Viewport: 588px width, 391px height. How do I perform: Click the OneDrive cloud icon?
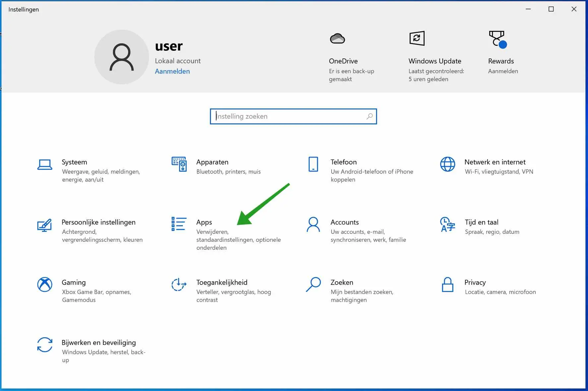click(x=337, y=38)
